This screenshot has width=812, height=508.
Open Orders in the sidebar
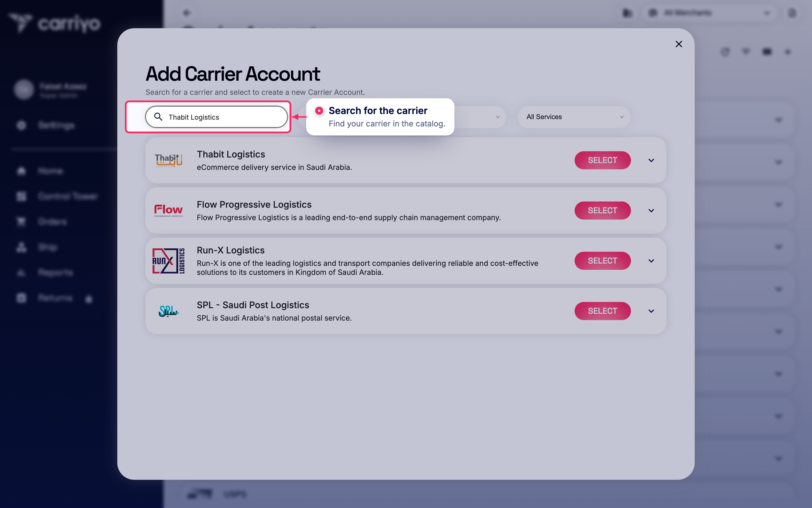click(x=52, y=222)
